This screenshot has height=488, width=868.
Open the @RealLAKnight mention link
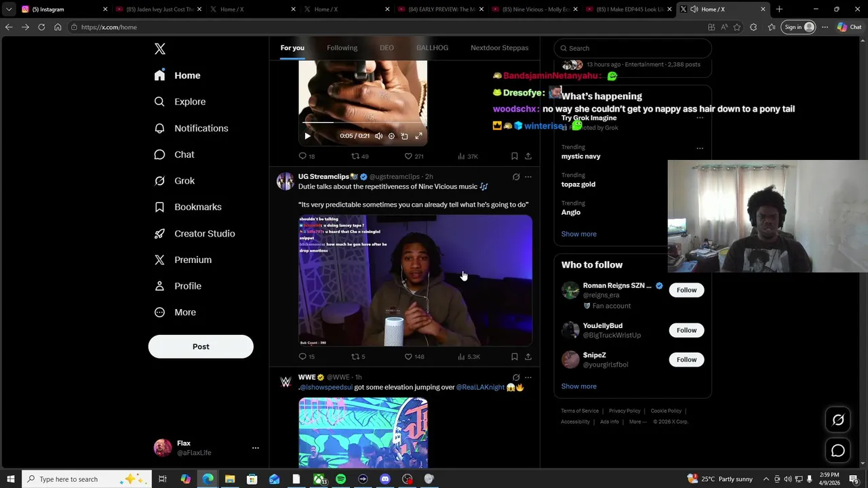[x=480, y=387]
